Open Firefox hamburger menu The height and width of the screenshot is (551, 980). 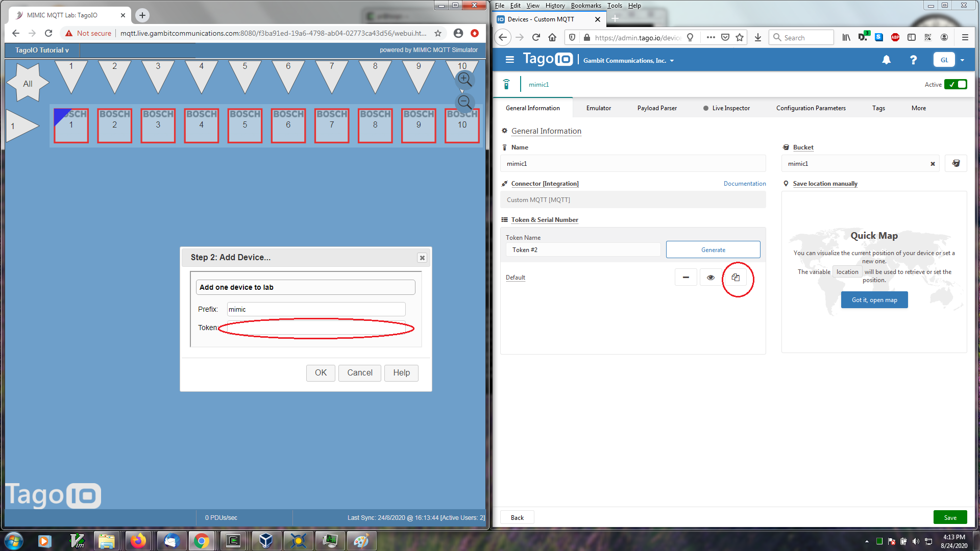pos(965,37)
